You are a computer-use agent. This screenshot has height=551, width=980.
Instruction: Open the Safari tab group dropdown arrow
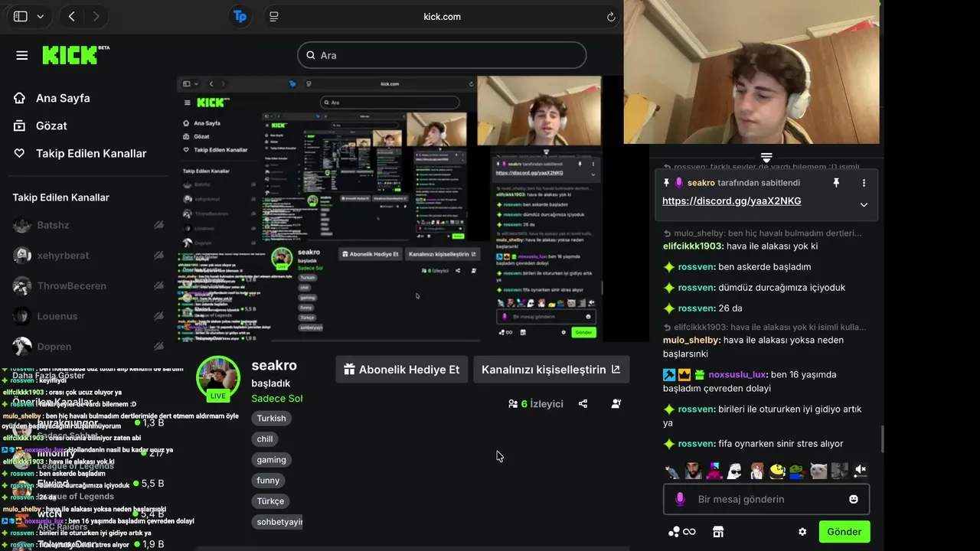pyautogui.click(x=41, y=16)
